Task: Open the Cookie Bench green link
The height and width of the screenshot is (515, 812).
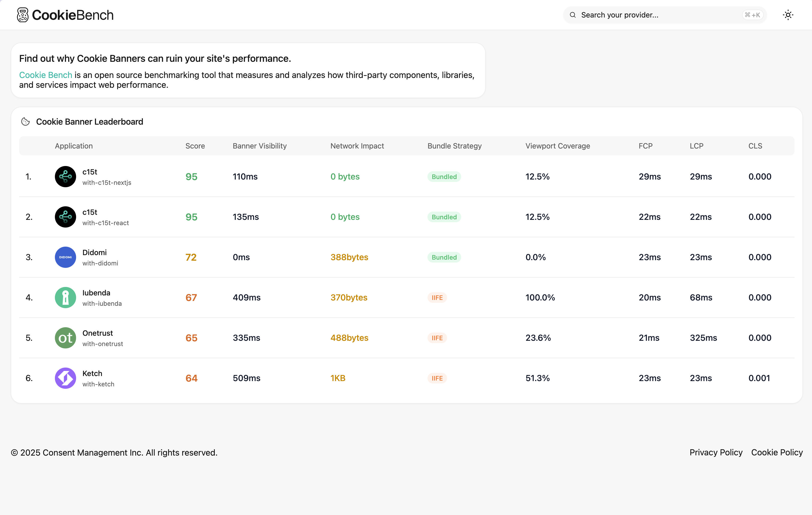Action: [46, 75]
